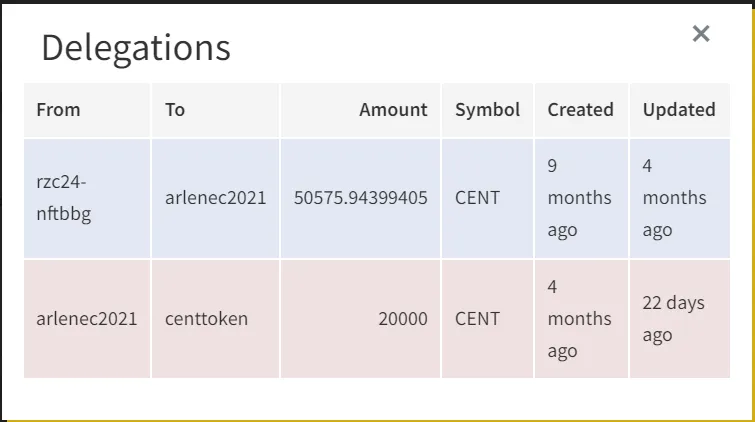Click the 22 days ago updated cell

(x=680, y=319)
